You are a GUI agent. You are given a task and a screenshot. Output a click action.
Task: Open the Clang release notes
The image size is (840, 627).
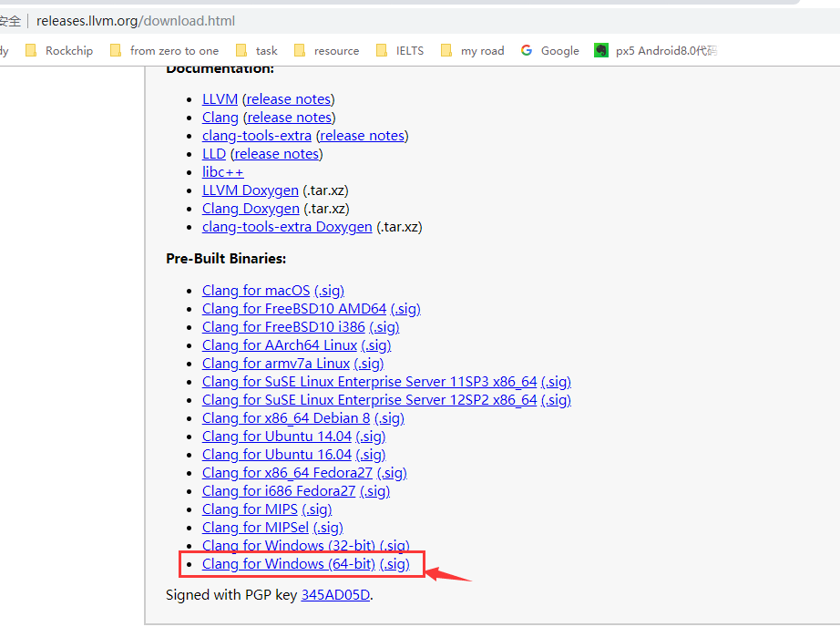[x=288, y=117]
